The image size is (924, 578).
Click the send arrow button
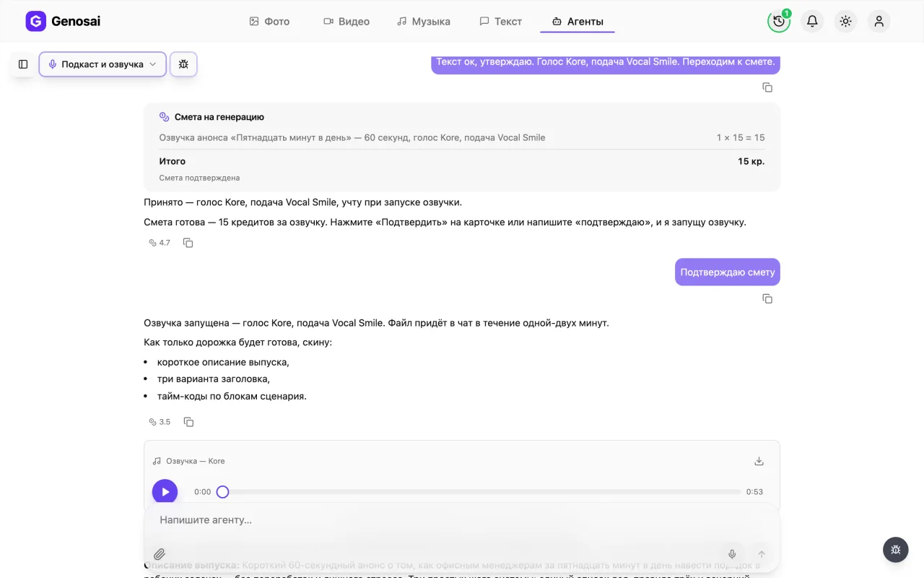[x=762, y=554]
